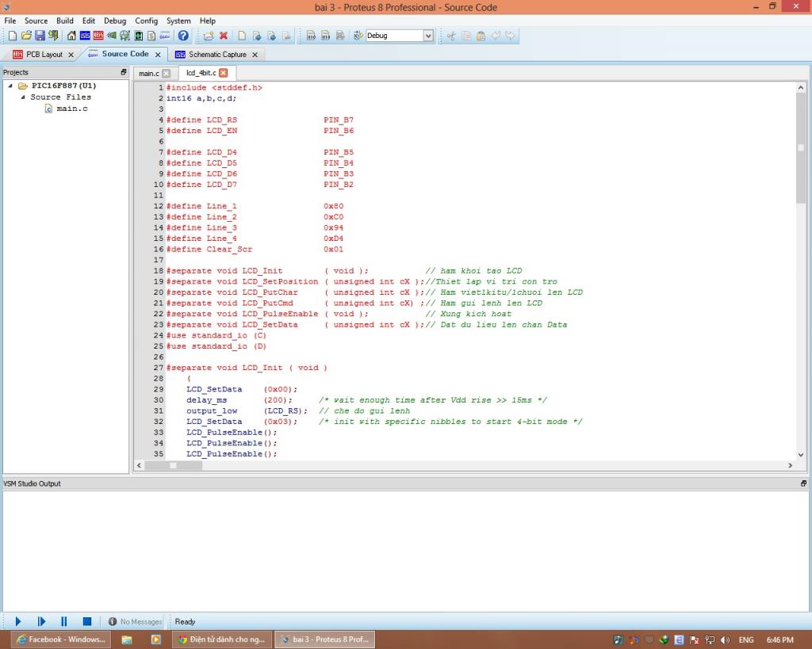This screenshot has width=812, height=649.
Task: Click the red PCB Layout toolbar icon
Action: click(x=98, y=36)
